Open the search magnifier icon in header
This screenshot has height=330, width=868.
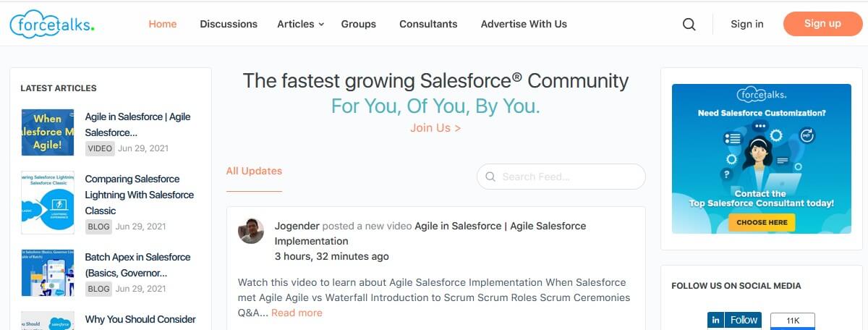pyautogui.click(x=689, y=24)
